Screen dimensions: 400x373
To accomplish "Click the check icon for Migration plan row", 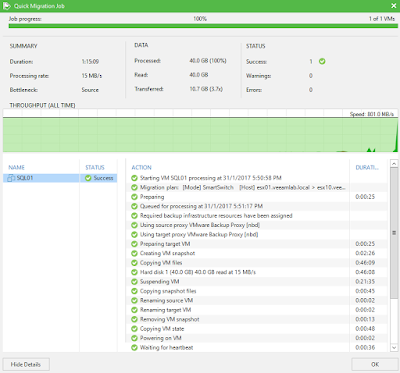I will point(134,187).
